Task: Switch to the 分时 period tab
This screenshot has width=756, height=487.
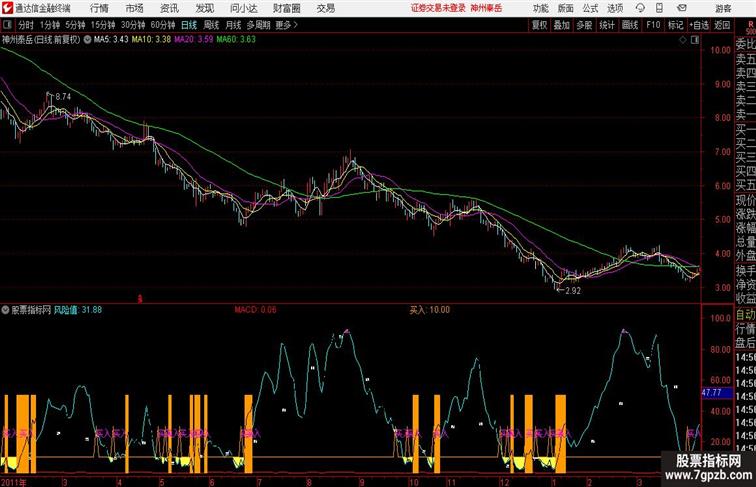Action: click(26, 25)
